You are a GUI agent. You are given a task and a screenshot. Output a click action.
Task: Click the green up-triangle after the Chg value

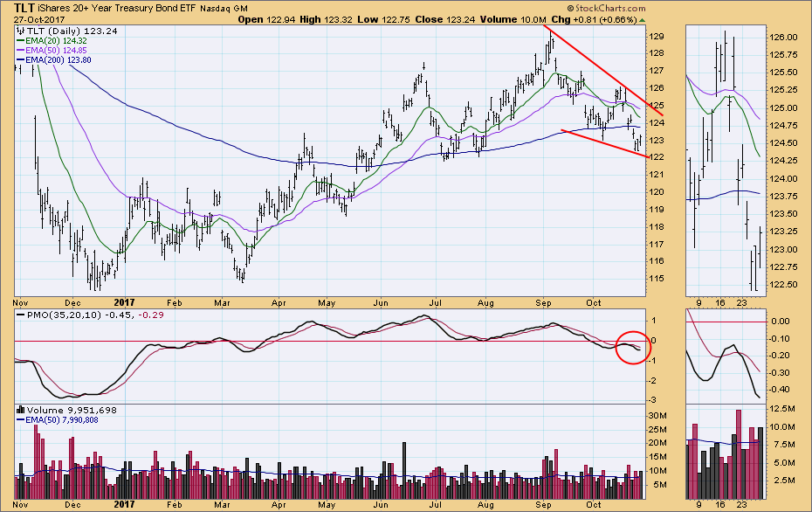[x=642, y=20]
